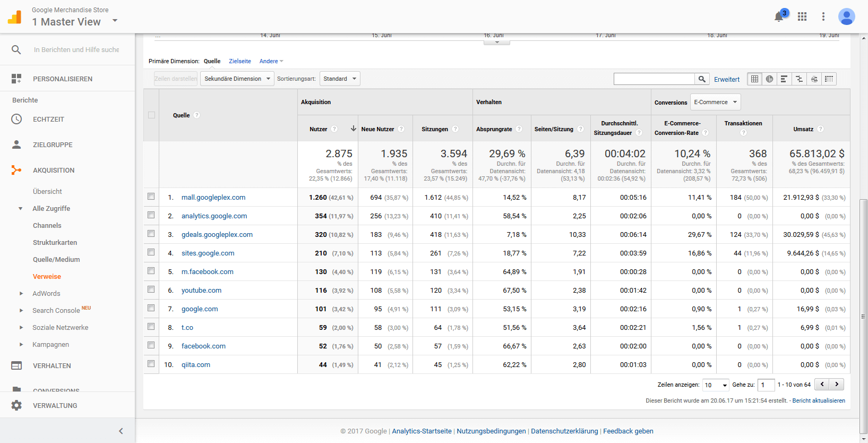Click the Echtzeit clock icon
This screenshot has height=443, width=868.
click(16, 119)
